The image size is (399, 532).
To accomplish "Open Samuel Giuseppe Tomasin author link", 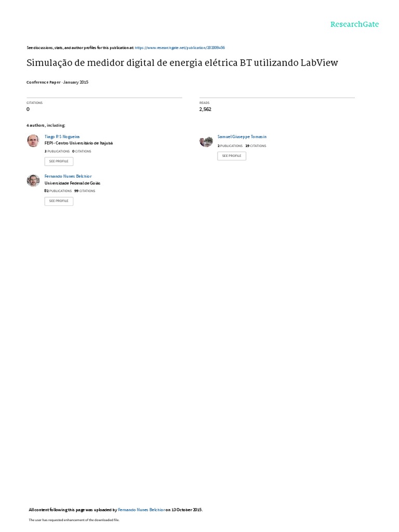I will pyautogui.click(x=242, y=137).
